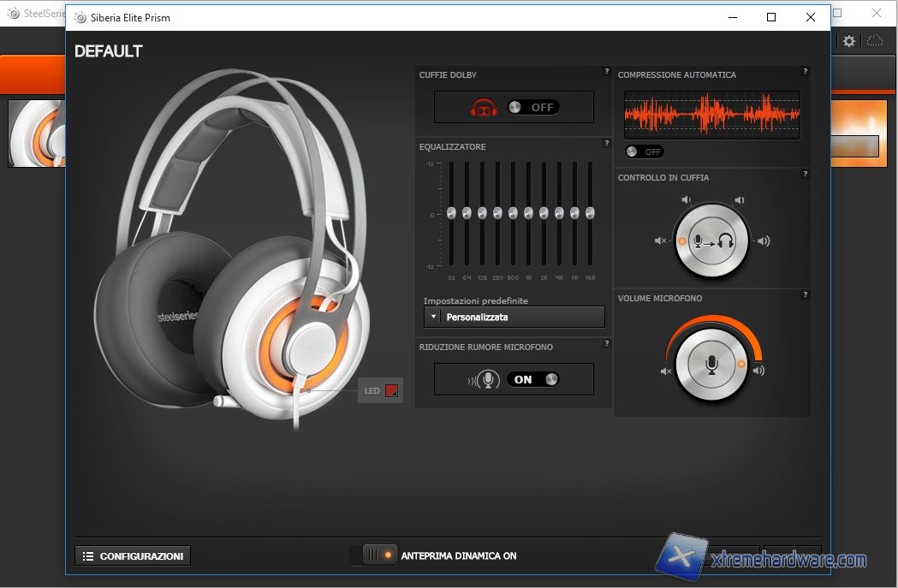Click the compression waveform display
Screen dimensions: 898x588
pyautogui.click(x=711, y=115)
